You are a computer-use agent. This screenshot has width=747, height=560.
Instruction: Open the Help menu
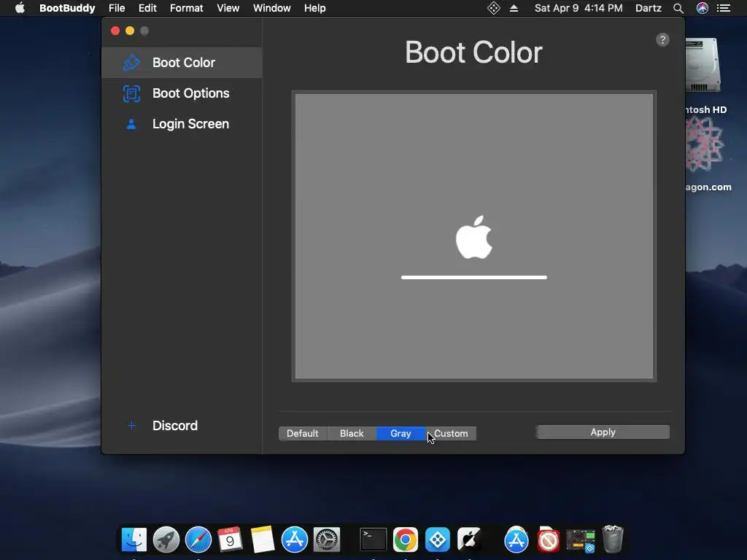[315, 8]
